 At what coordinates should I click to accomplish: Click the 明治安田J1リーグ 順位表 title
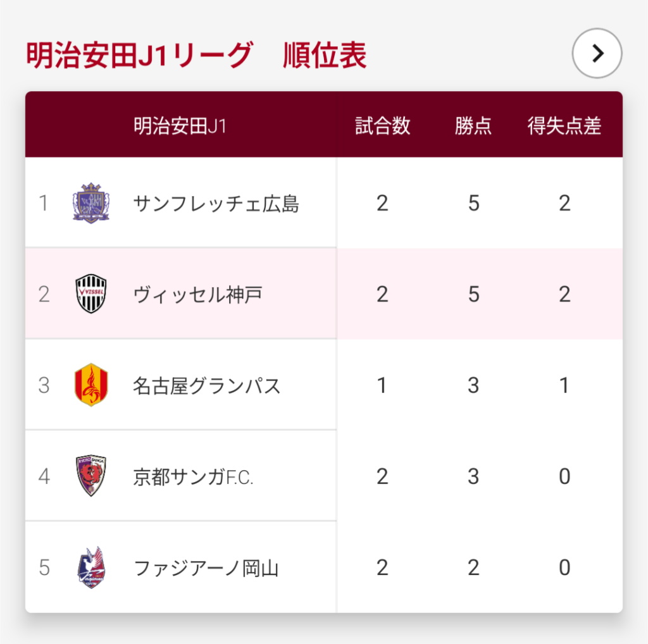197,56
